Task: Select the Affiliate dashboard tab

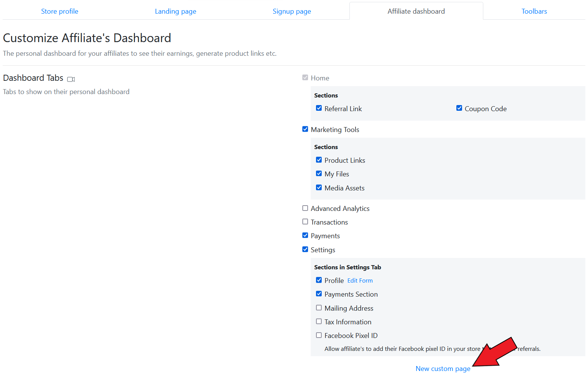Action: pos(416,11)
